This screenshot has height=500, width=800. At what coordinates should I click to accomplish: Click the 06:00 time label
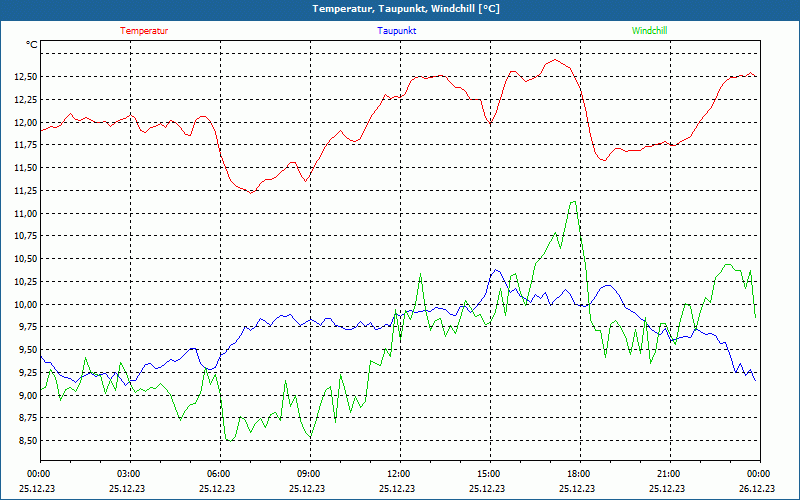[x=220, y=474]
